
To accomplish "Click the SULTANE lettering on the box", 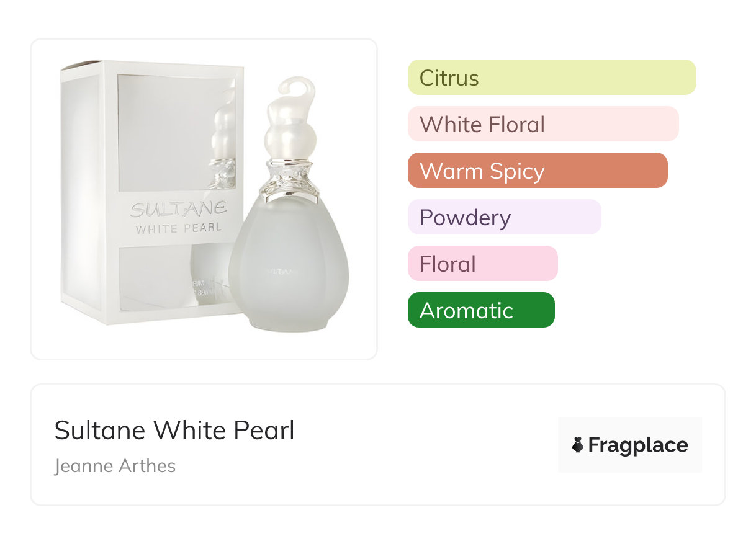I will tap(178, 209).
